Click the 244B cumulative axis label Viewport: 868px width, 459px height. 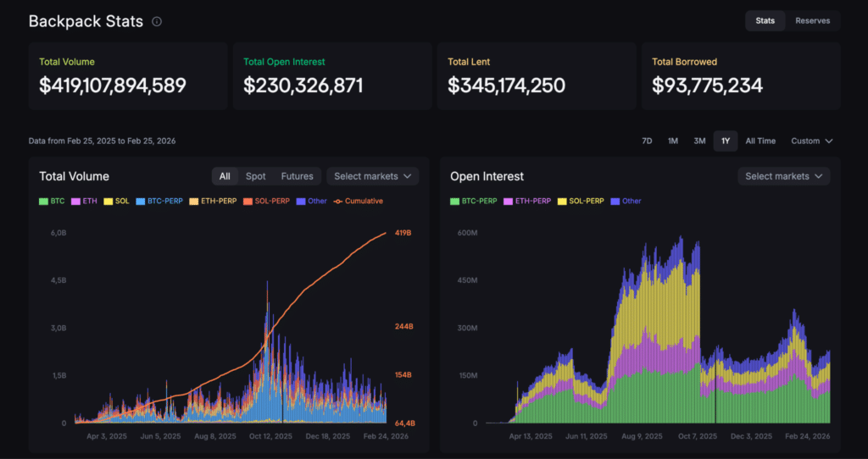(x=404, y=327)
